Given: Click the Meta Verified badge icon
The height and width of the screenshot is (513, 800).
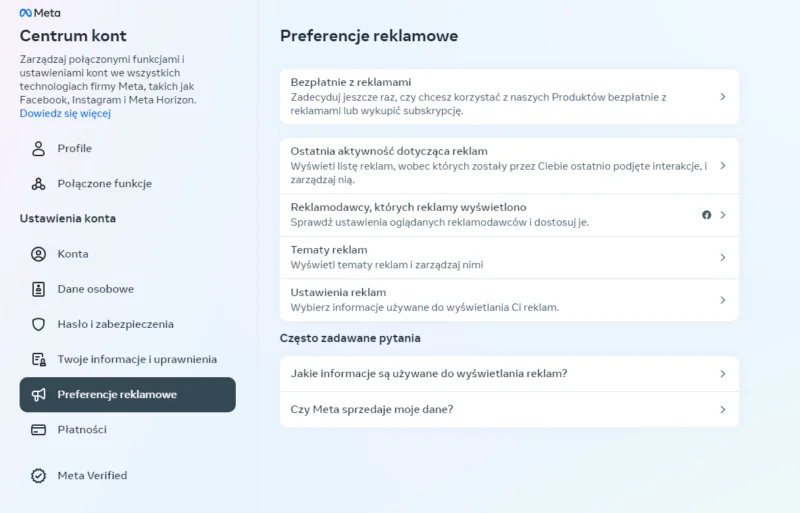Looking at the screenshot, I should tap(39, 476).
